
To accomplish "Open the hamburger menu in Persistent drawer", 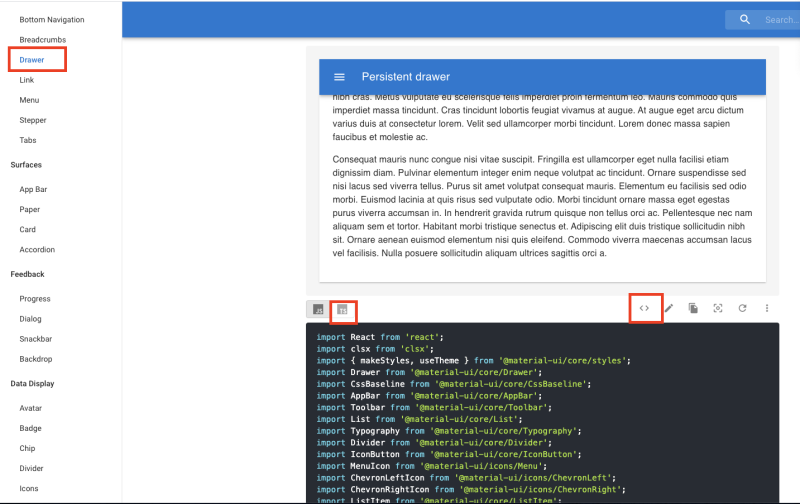I will click(x=339, y=77).
